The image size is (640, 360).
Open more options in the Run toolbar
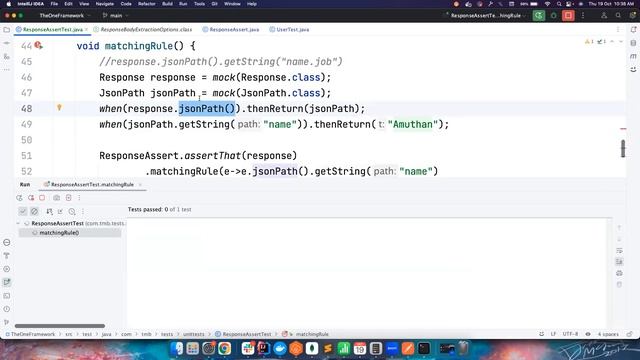pyautogui.click(x=79, y=198)
